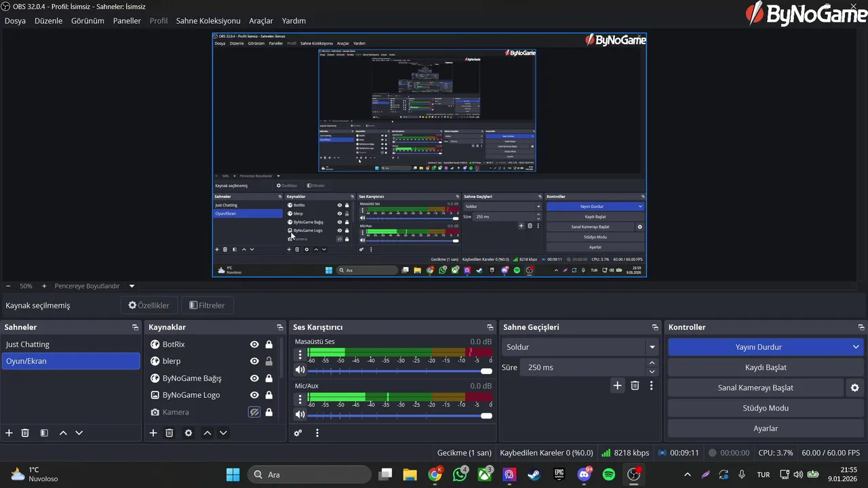Viewport: 868px width, 488px height.
Task: Move scene up arrow in Sahneler
Action: pyautogui.click(x=63, y=433)
